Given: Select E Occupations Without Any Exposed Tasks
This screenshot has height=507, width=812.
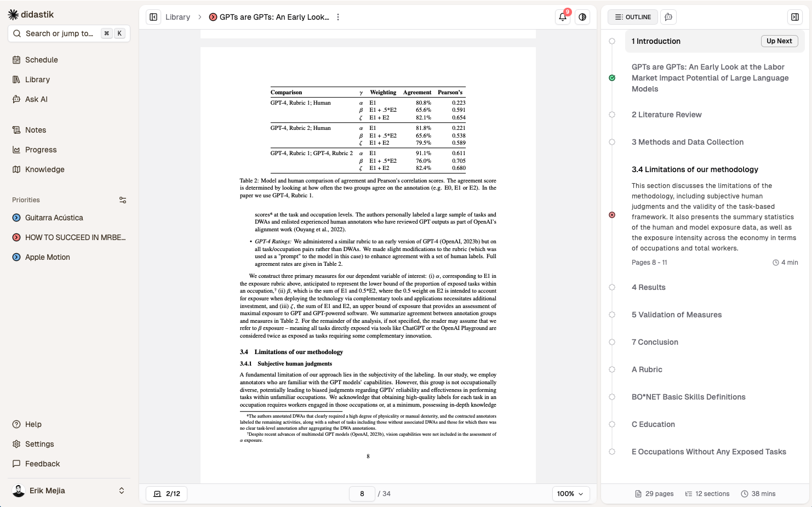Looking at the screenshot, I should (708, 452).
